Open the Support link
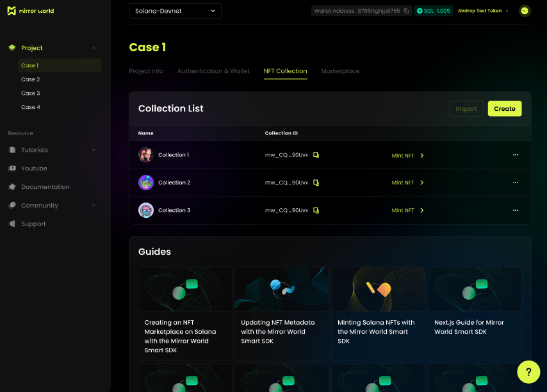 (x=33, y=224)
